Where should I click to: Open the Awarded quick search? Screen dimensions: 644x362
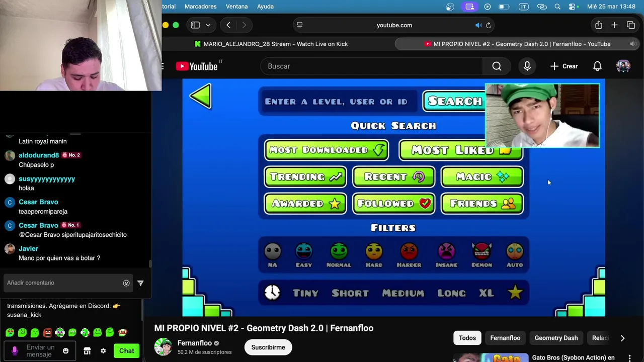point(305,204)
